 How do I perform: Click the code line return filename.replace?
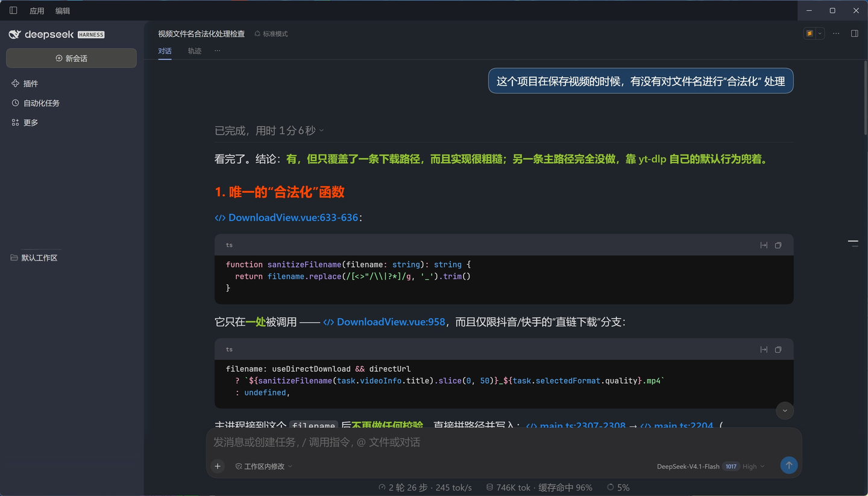(353, 277)
